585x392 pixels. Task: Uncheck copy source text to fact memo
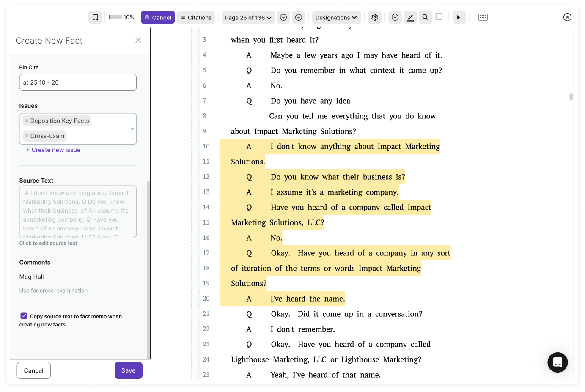pyautogui.click(x=24, y=316)
